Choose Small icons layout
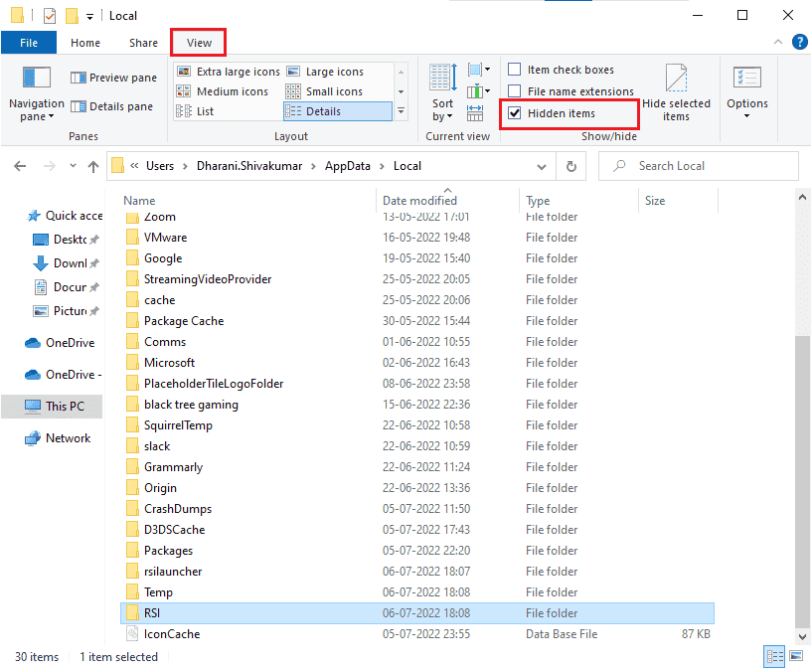The width and height of the screenshot is (812, 669). point(325,91)
